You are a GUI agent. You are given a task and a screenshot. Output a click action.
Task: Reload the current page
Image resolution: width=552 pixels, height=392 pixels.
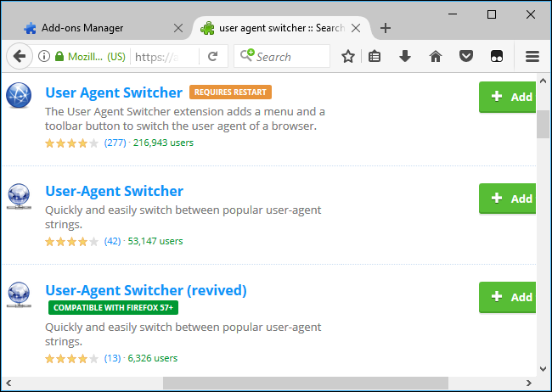(212, 56)
